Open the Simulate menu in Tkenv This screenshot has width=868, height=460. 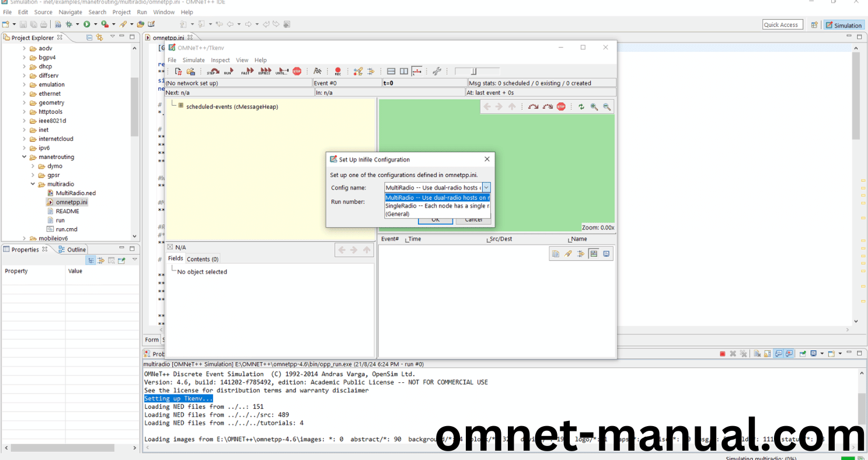(193, 60)
